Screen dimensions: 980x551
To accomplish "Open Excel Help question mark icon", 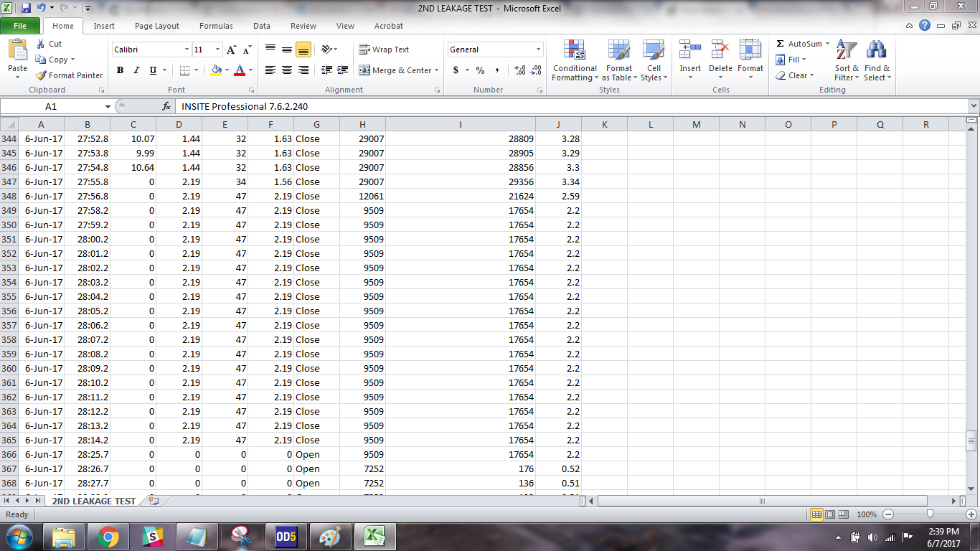I will tap(925, 25).
